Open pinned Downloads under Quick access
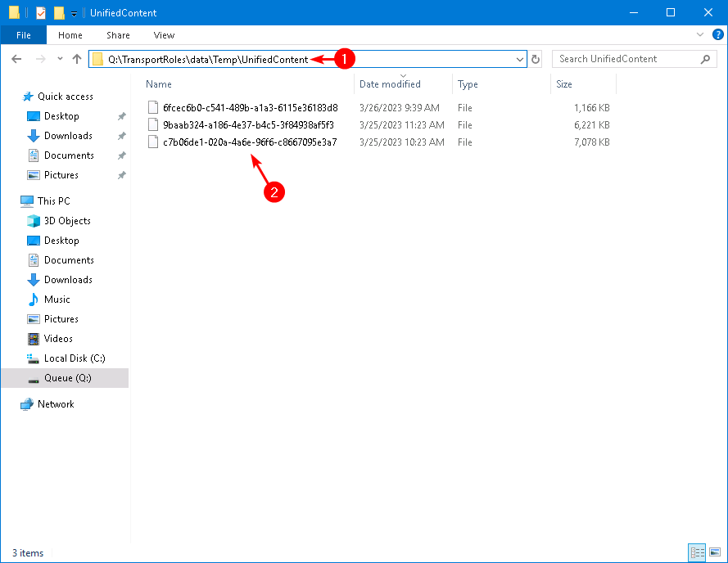 68,136
